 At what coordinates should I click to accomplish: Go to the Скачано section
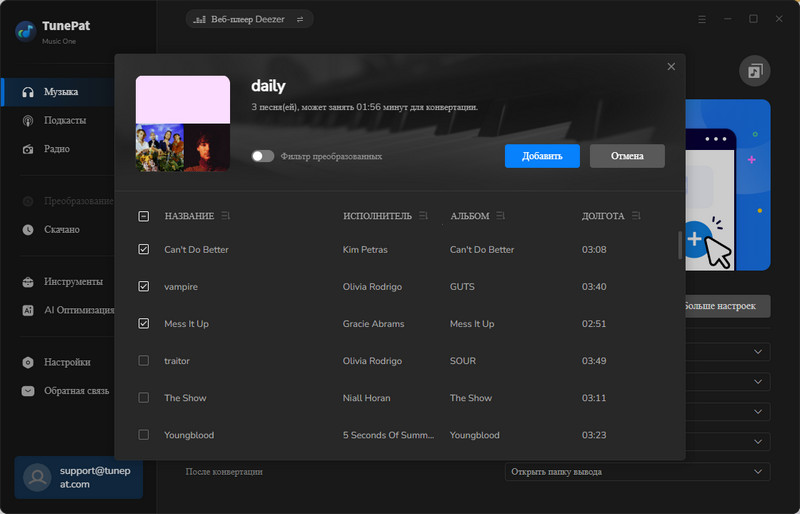tap(62, 230)
